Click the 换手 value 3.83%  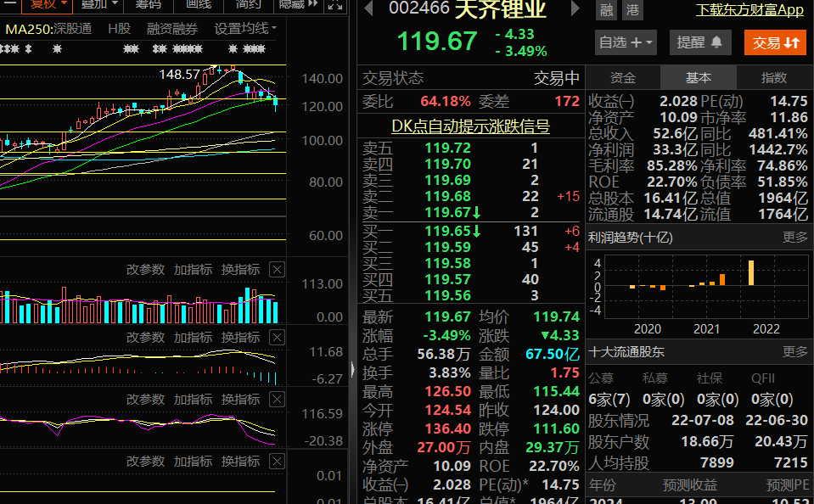(x=450, y=372)
